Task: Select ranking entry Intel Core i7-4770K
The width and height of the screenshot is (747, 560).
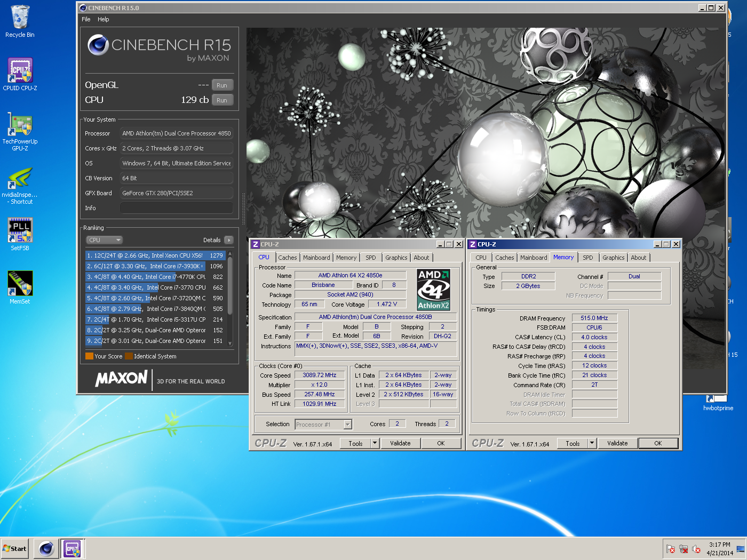Action: (x=155, y=277)
